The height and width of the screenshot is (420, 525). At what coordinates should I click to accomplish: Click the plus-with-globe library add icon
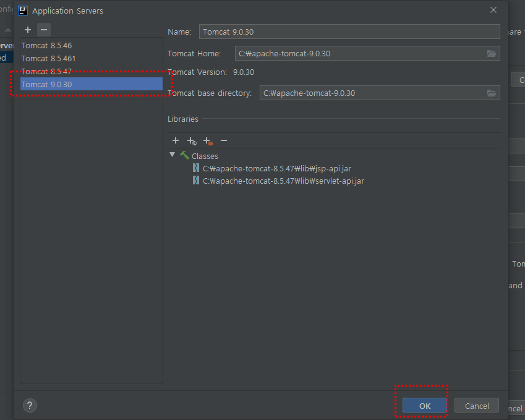192,141
